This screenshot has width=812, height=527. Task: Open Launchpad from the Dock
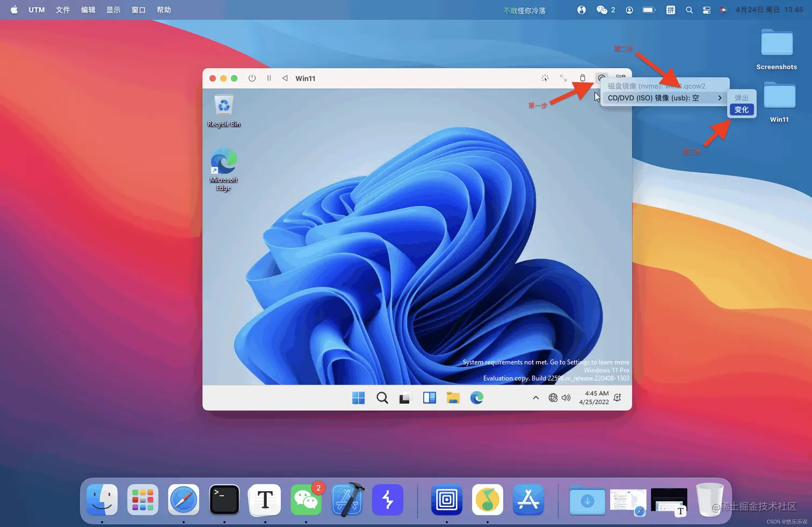tap(143, 500)
